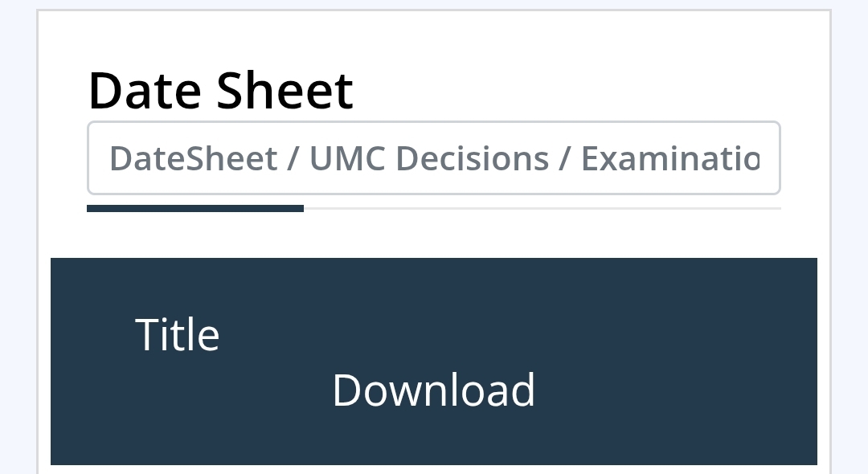This screenshot has width=868, height=474.
Task: Click the DateSheet search input field
Action: click(x=433, y=158)
